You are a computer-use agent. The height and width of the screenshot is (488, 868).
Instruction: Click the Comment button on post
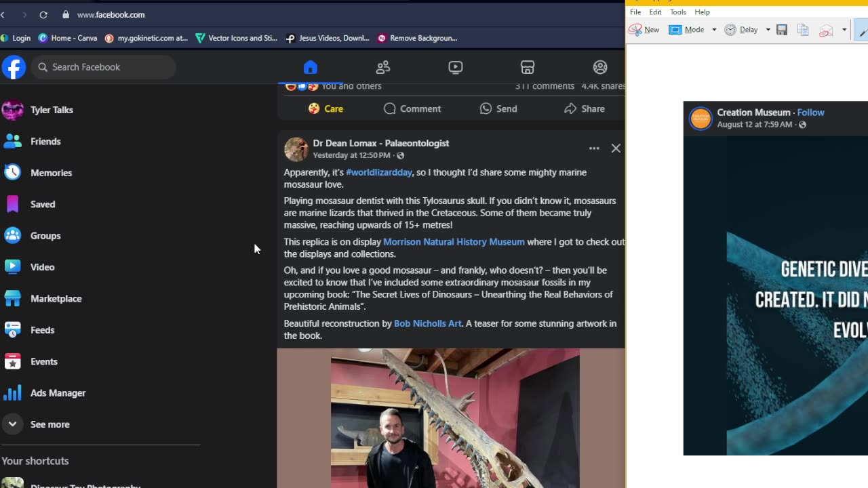412,108
